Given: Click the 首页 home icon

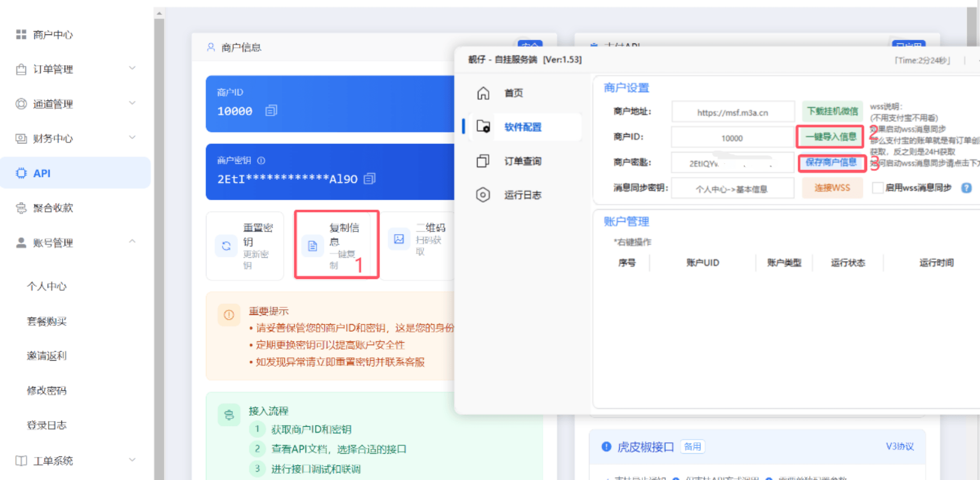Looking at the screenshot, I should 483,93.
